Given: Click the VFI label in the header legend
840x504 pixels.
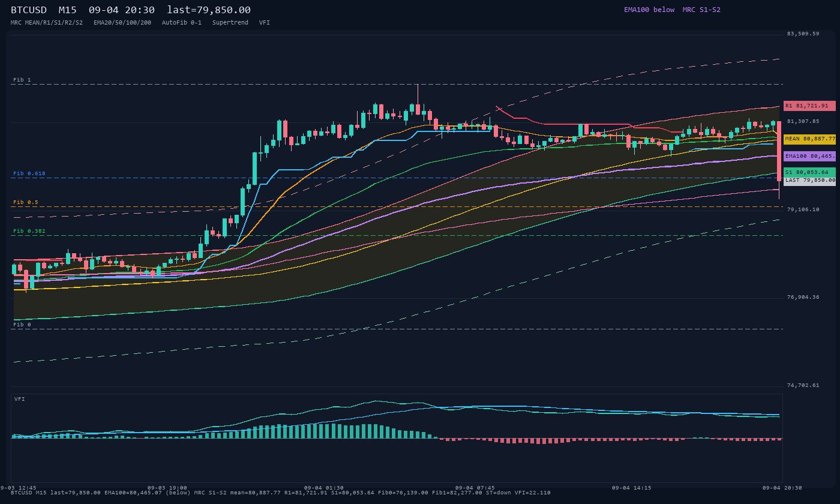Looking at the screenshot, I should tap(265, 23).
